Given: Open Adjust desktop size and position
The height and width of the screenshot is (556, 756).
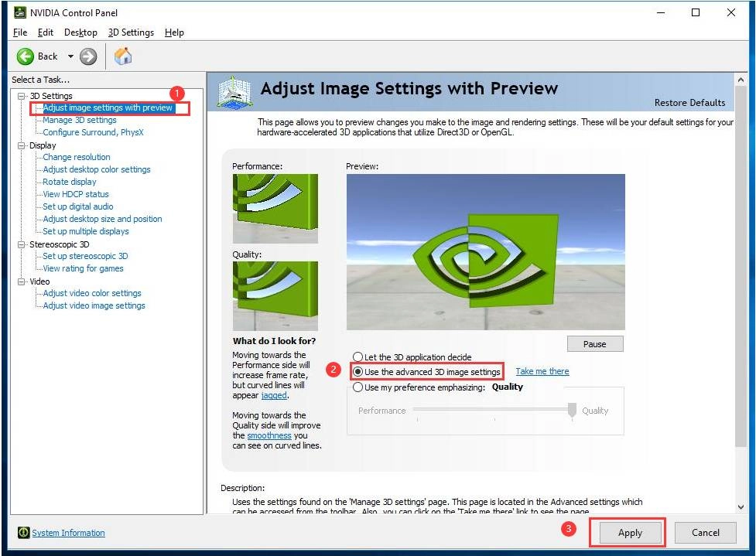Looking at the screenshot, I should 102,219.
